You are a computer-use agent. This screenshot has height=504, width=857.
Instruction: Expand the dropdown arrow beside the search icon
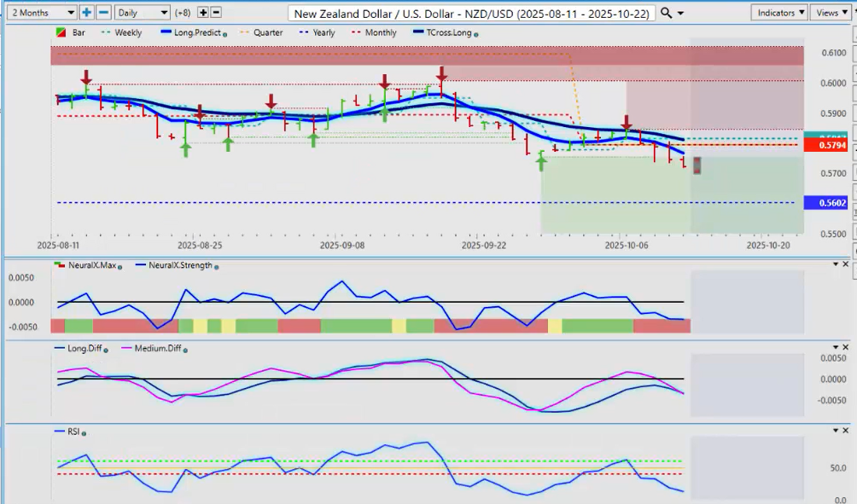pyautogui.click(x=681, y=13)
